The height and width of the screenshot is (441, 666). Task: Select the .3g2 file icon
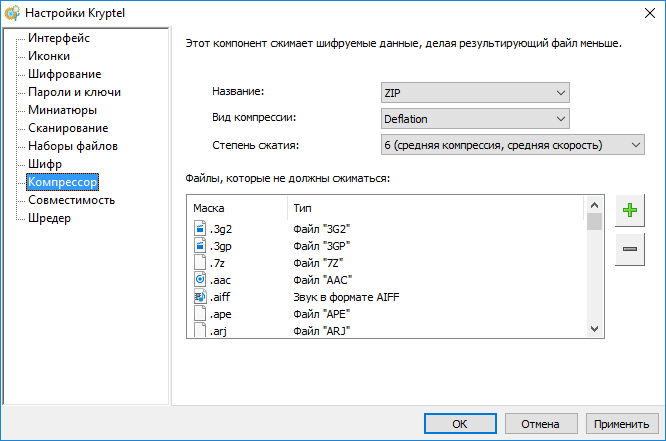pyautogui.click(x=199, y=229)
